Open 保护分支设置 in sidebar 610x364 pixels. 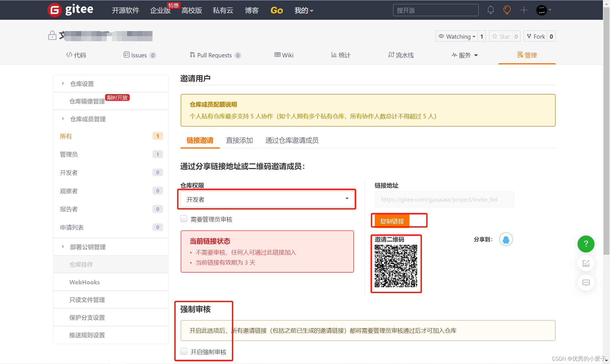(x=111, y=317)
